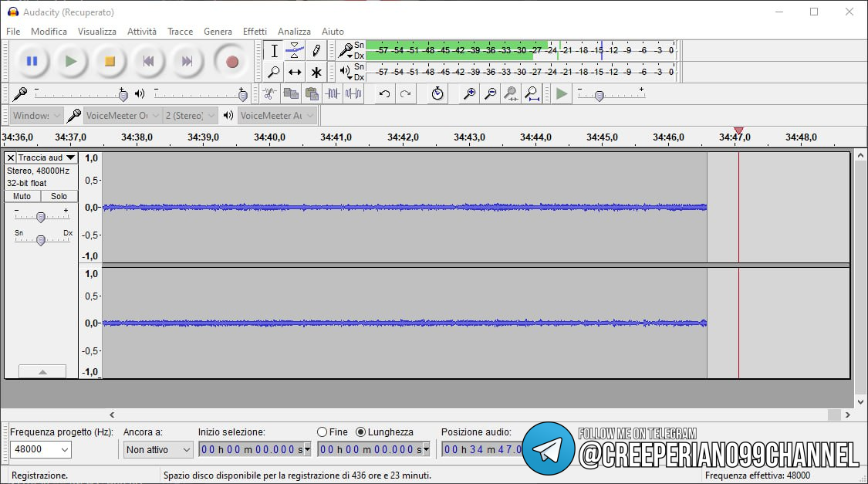The image size is (868, 484).
Task: Click the Zoom Out icon
Action: (x=491, y=94)
